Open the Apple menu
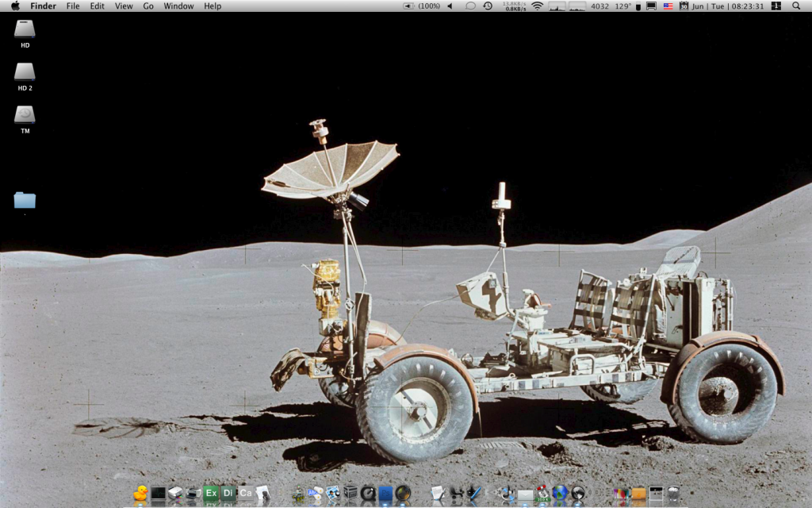The height and width of the screenshot is (508, 812). coord(14,6)
